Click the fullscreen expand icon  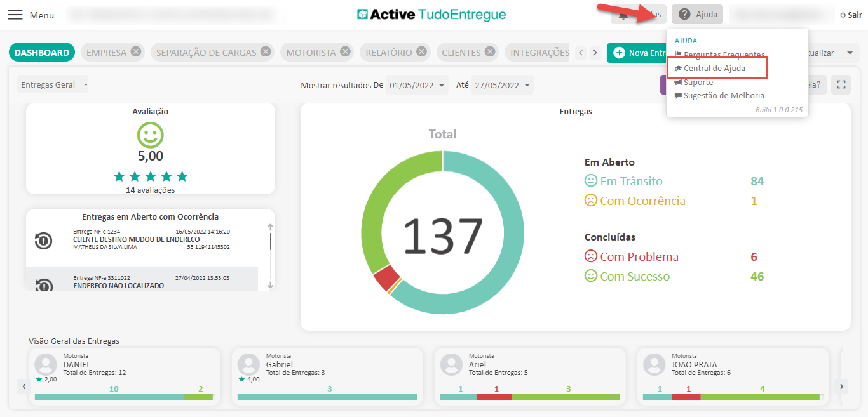coord(841,84)
